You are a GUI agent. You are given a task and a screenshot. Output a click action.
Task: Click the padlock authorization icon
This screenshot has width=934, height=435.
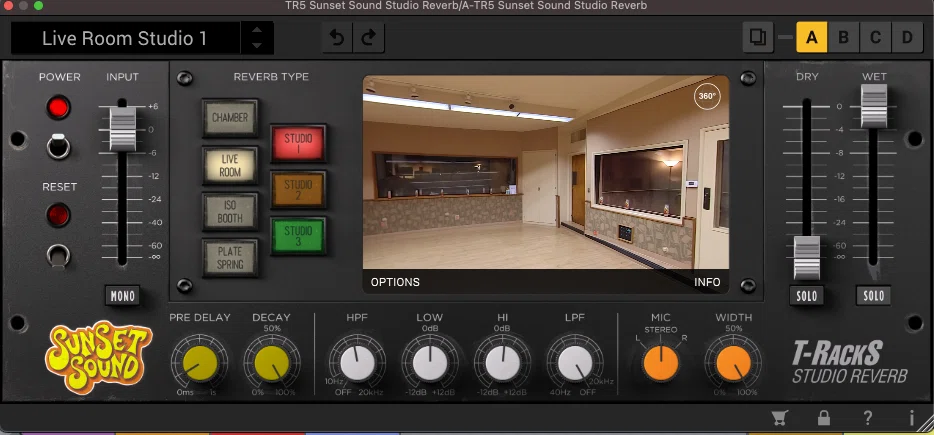point(824,418)
